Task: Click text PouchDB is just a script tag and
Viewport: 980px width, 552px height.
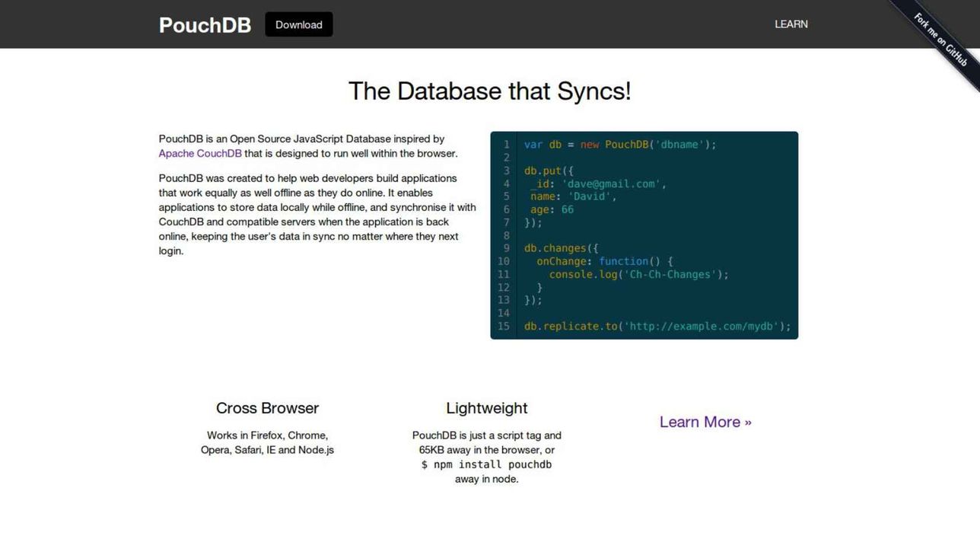Action: [487, 436]
